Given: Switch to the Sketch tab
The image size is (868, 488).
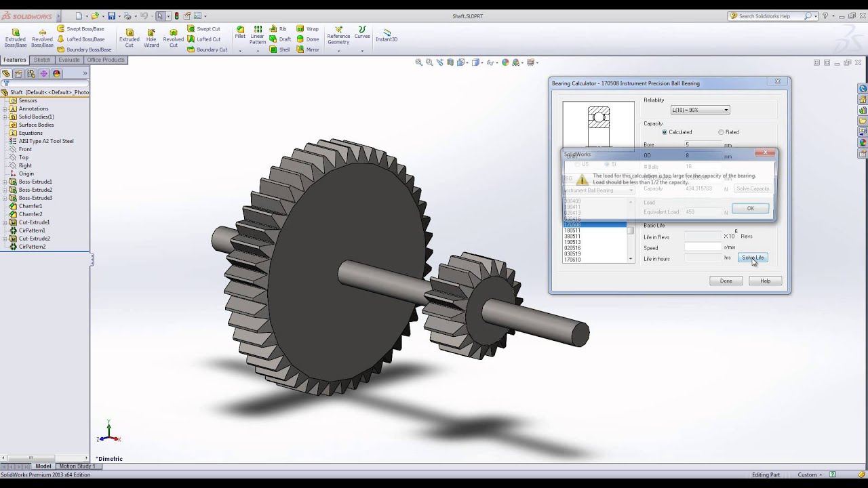Looking at the screenshot, I should pyautogui.click(x=42, y=60).
